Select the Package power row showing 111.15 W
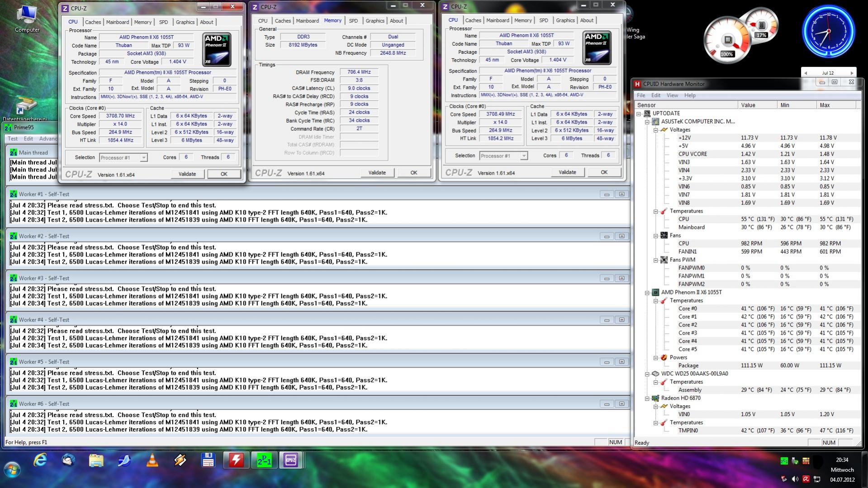The height and width of the screenshot is (488, 868). pyautogui.click(x=747, y=366)
